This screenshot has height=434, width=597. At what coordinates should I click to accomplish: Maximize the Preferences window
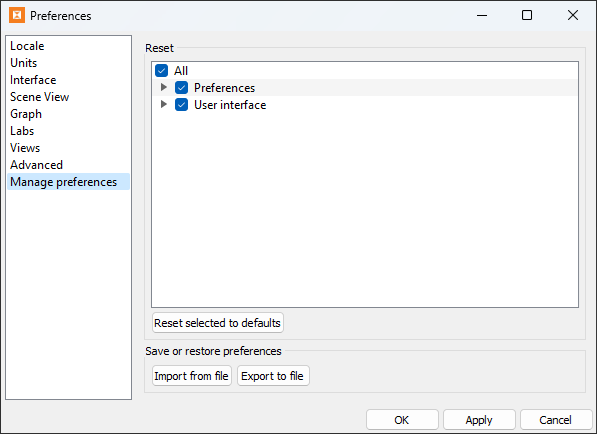527,15
